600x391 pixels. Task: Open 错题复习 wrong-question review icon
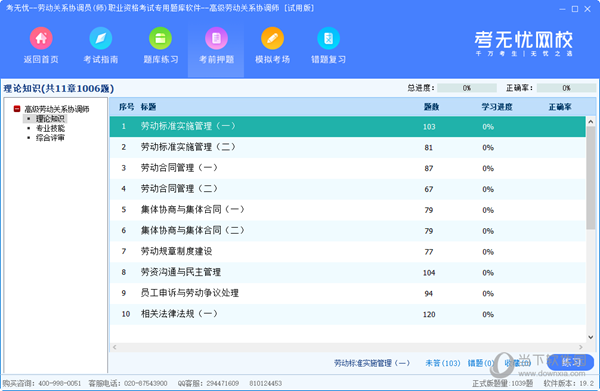pos(328,38)
